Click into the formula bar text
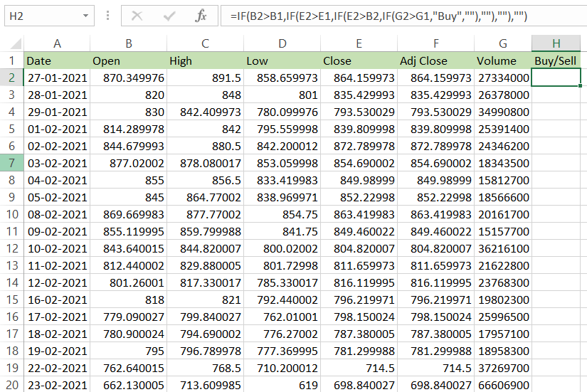Screen dimensions: 587x392 398,16
